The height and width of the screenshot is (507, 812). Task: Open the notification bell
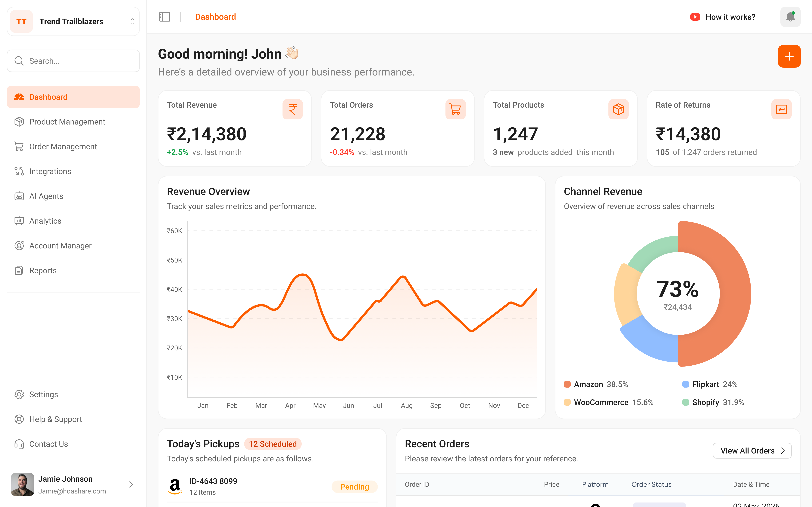coord(790,17)
